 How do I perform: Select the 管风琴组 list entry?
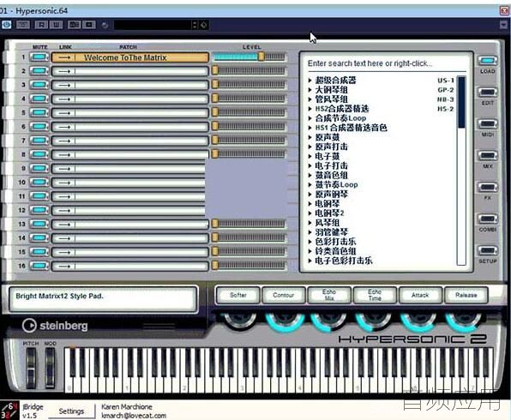[x=331, y=99]
